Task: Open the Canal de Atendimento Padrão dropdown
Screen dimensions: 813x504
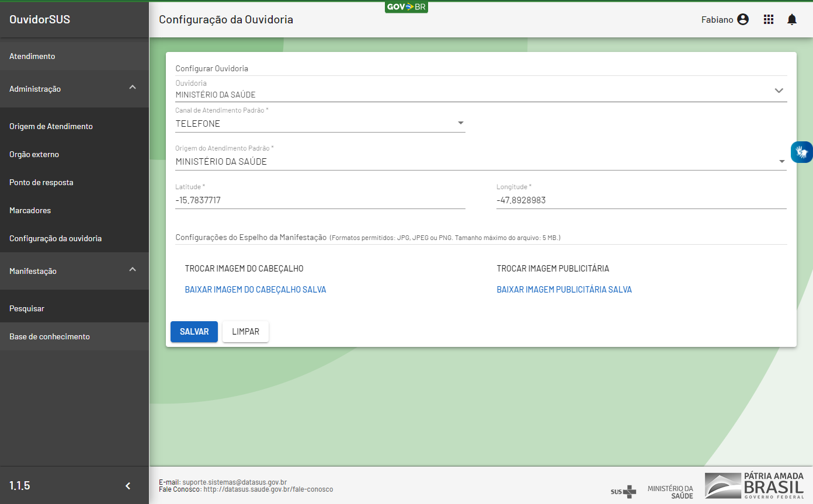Action: (x=320, y=123)
